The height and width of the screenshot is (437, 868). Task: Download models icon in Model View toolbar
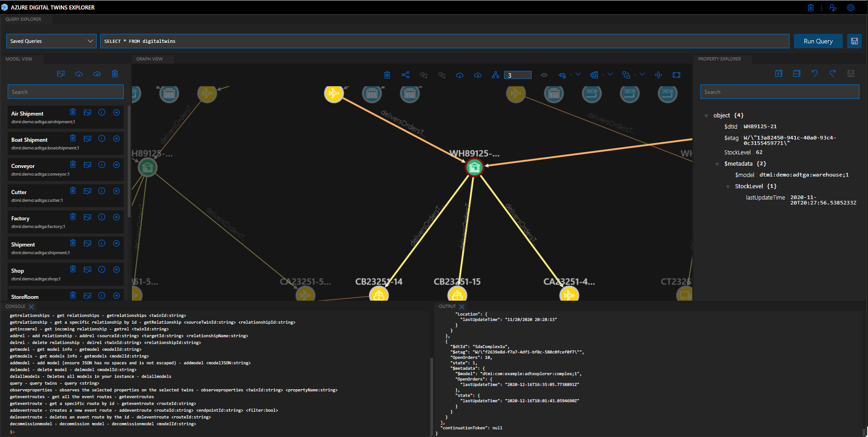[79, 74]
